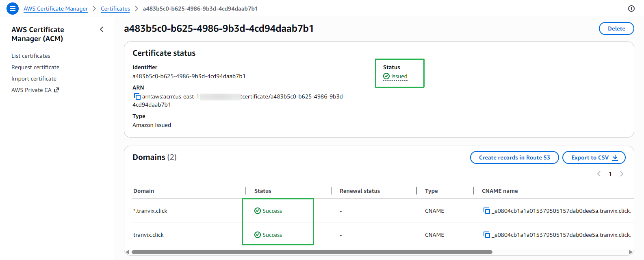
Task: Click the Issued status text
Action: tap(399, 76)
